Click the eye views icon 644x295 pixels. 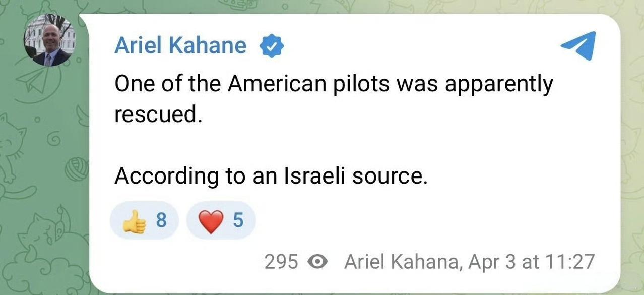click(x=318, y=262)
